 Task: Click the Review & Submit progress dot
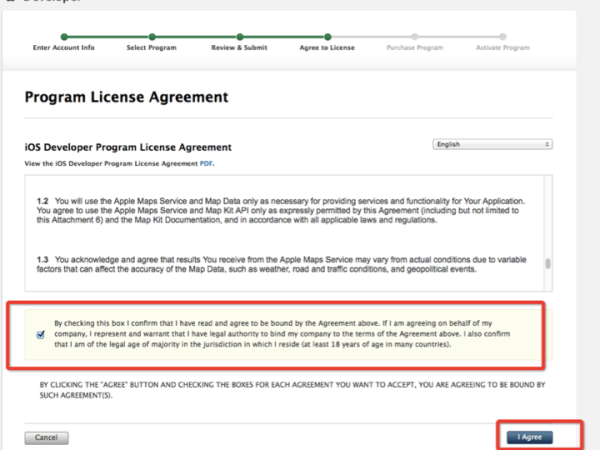[x=240, y=37]
